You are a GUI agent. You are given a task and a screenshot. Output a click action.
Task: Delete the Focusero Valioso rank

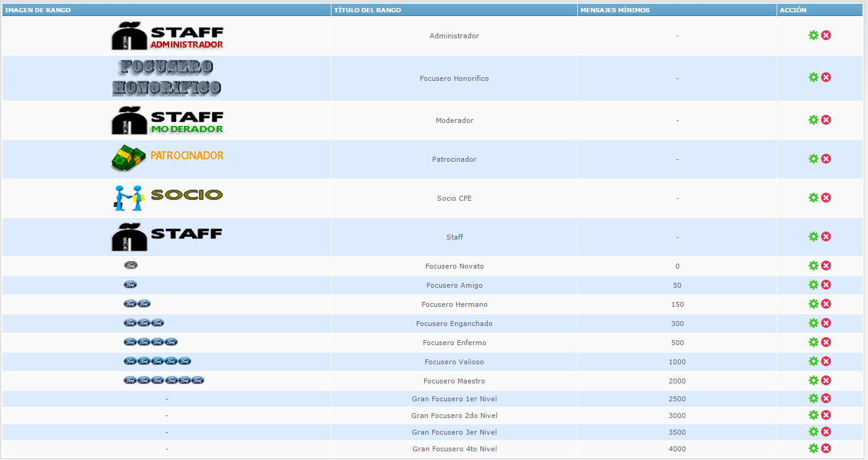tap(826, 361)
